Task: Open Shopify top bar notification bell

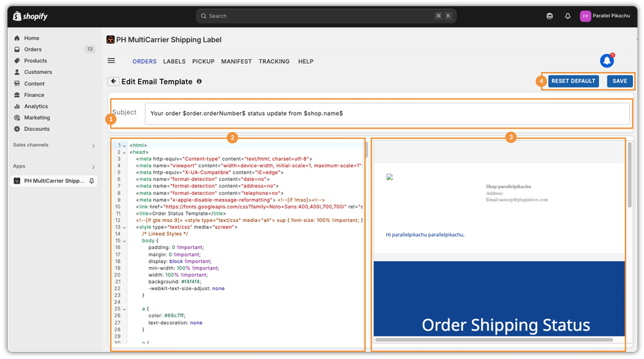Action: (x=567, y=16)
